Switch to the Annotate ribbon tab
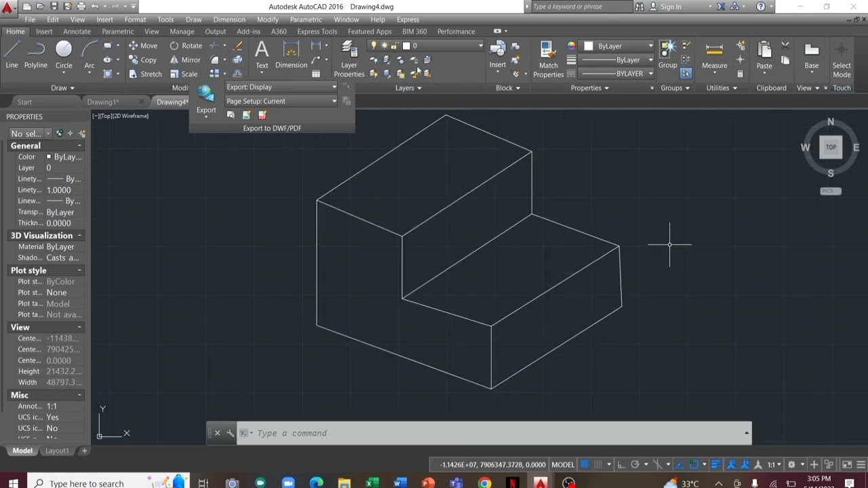Image resolution: width=868 pixels, height=488 pixels. tap(77, 31)
